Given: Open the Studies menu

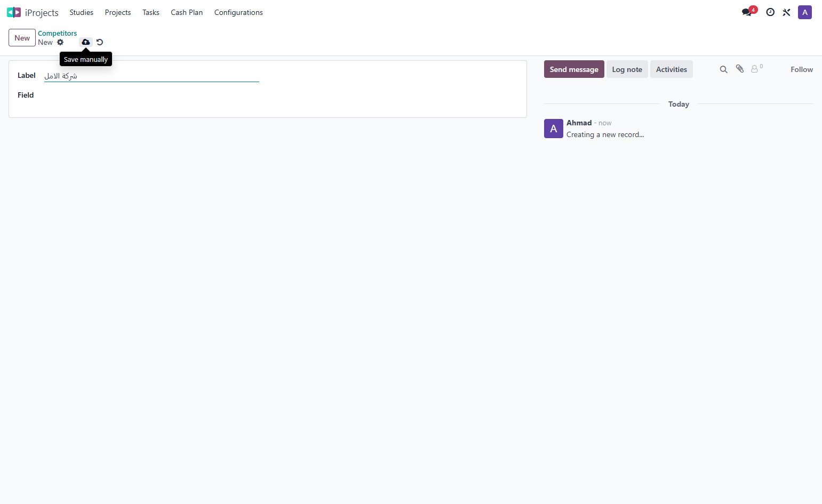Looking at the screenshot, I should click(81, 12).
